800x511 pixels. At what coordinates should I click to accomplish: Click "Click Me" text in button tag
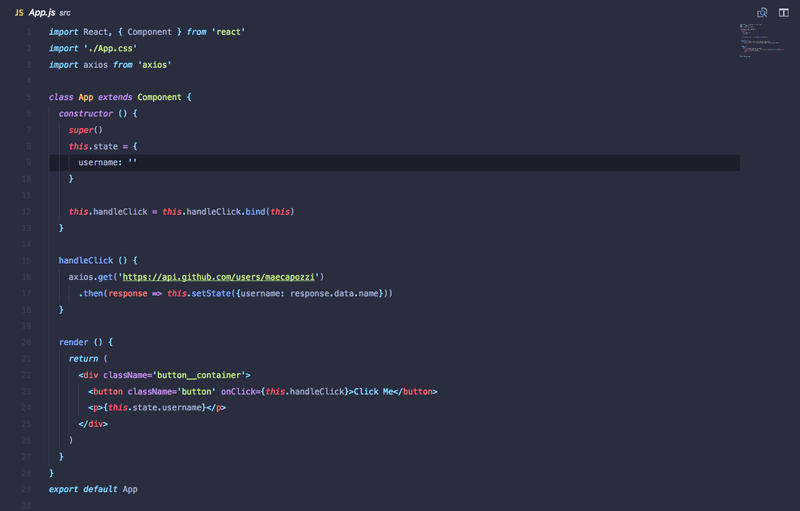(x=373, y=391)
